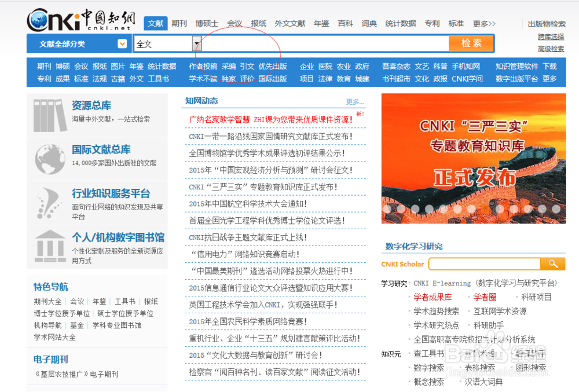Open news 英国工程技术学会加入CNKI

pos(263,305)
